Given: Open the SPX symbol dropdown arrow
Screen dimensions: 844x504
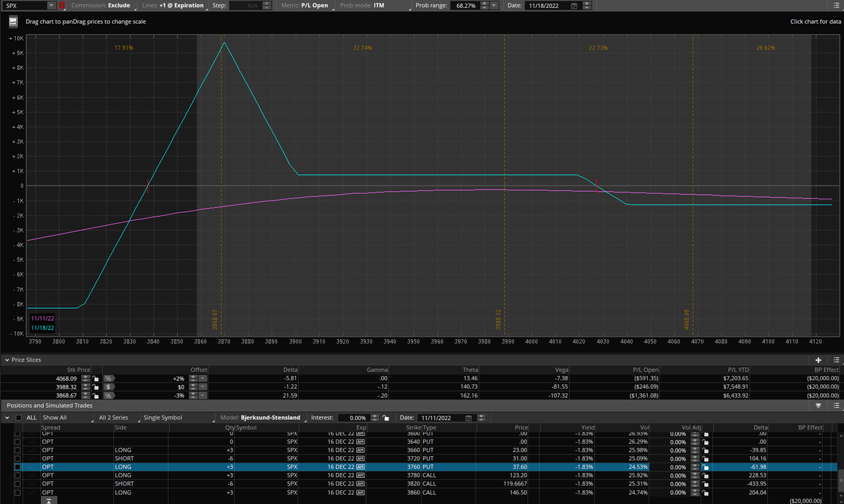Looking at the screenshot, I should click(x=51, y=6).
